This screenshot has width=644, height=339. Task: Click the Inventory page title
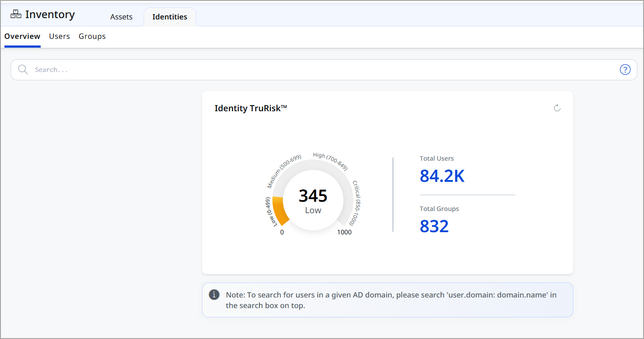click(50, 14)
